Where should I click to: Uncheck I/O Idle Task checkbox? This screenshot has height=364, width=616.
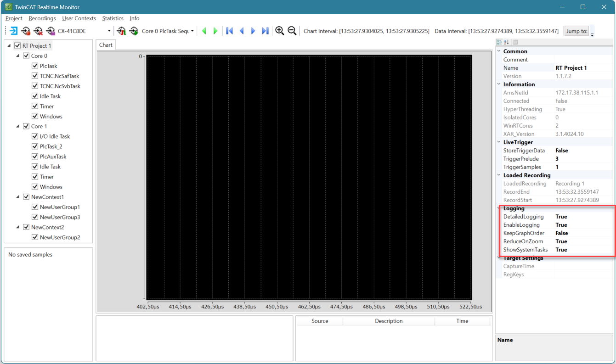pyautogui.click(x=35, y=136)
